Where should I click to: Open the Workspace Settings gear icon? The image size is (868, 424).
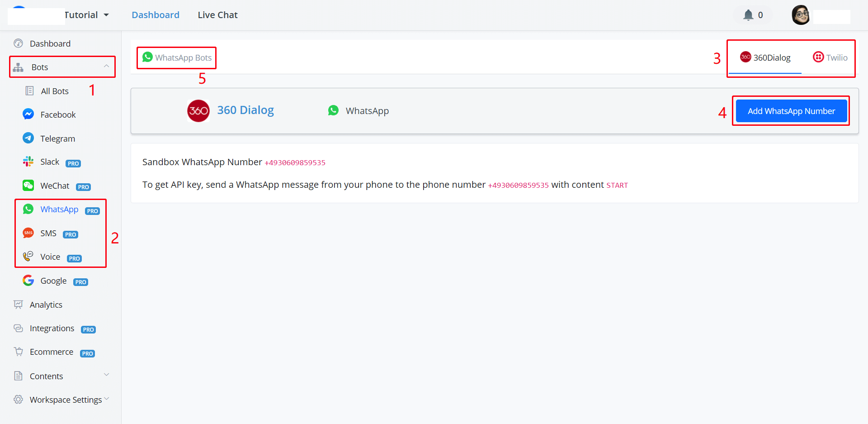[x=18, y=400]
